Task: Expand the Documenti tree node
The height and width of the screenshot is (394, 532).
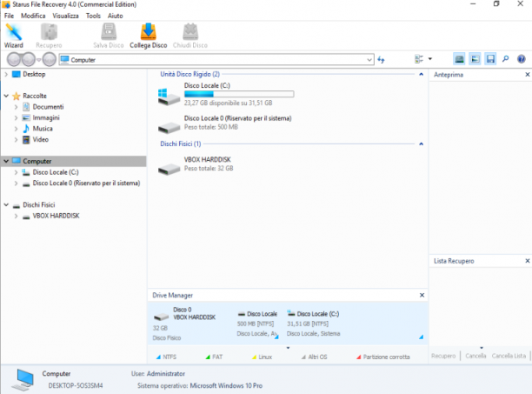Action: [16, 107]
